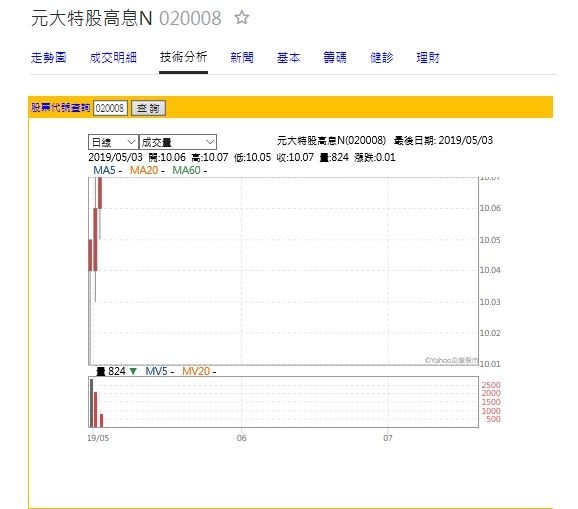This screenshot has height=509, width=578.
Task: Click the 開:10.06 opening price value
Action: click(167, 157)
